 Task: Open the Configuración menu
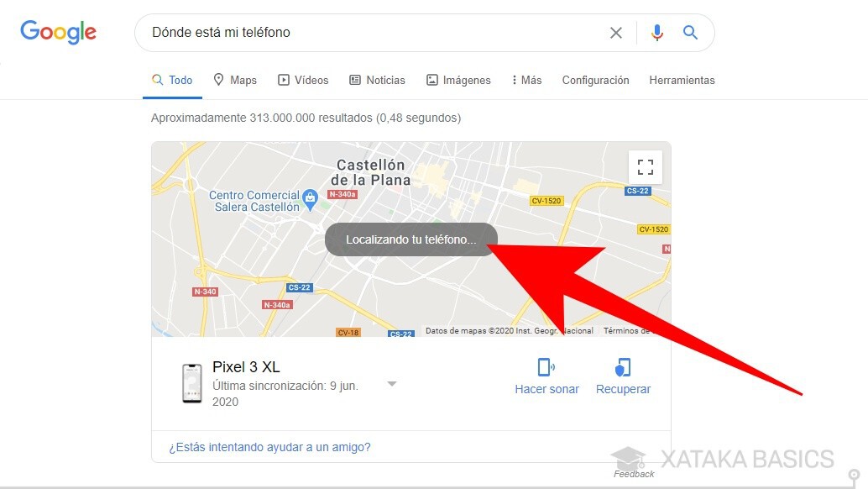(x=596, y=81)
